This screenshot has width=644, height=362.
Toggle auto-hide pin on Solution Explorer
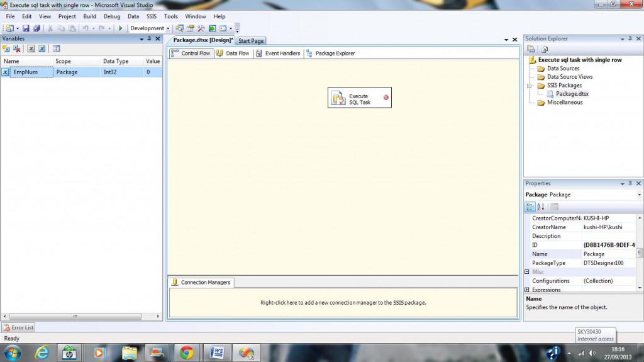(x=631, y=38)
